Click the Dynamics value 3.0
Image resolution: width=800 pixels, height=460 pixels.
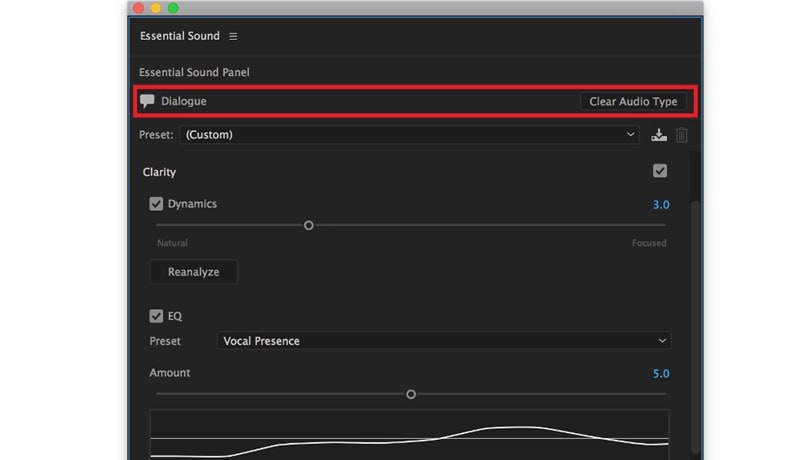click(661, 204)
